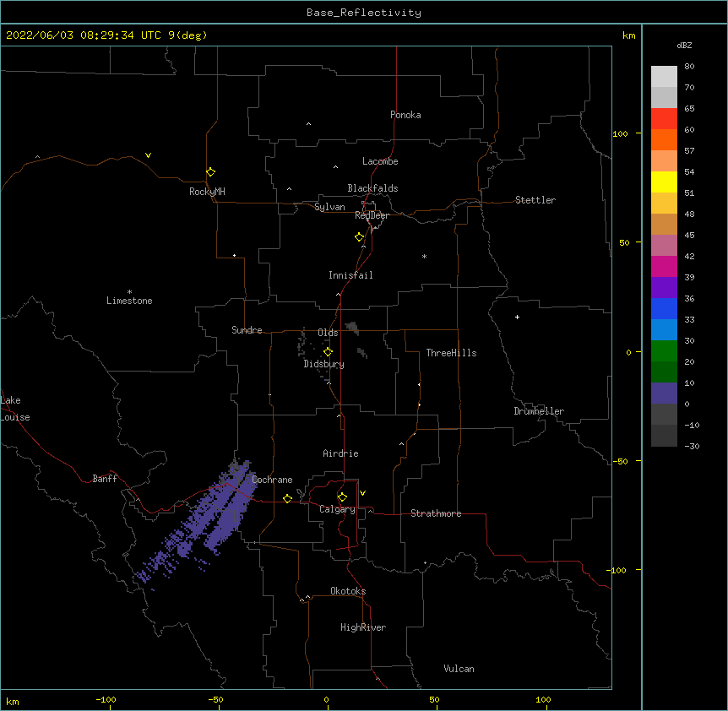Pick the light blue 30-33 dBZ legend color
This screenshot has width=728, height=711.
click(x=664, y=329)
